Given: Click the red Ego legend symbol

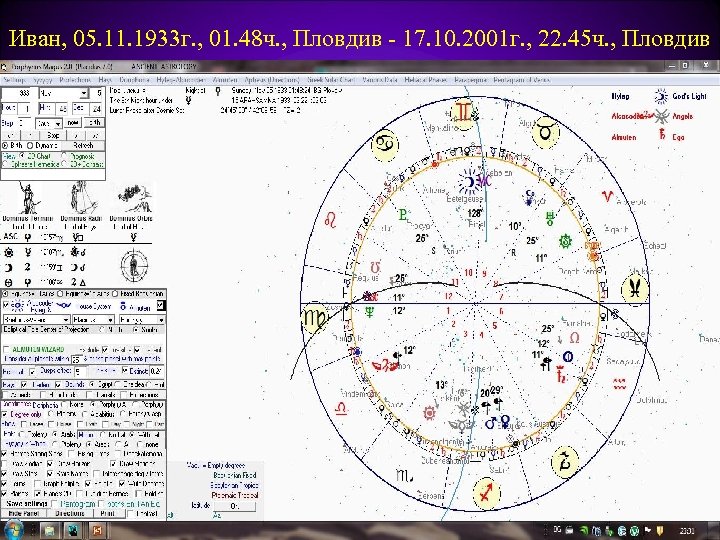Looking at the screenshot, I should (x=662, y=135).
